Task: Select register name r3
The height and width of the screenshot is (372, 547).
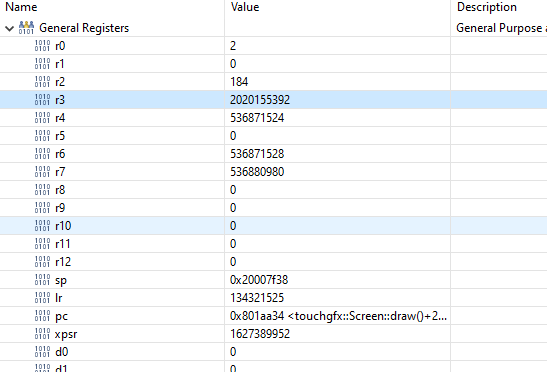Action: [x=60, y=100]
